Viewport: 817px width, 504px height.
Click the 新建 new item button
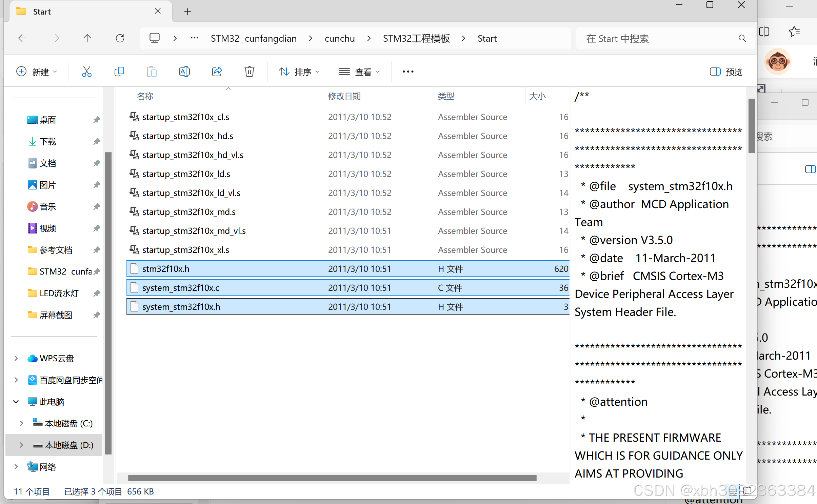(37, 72)
